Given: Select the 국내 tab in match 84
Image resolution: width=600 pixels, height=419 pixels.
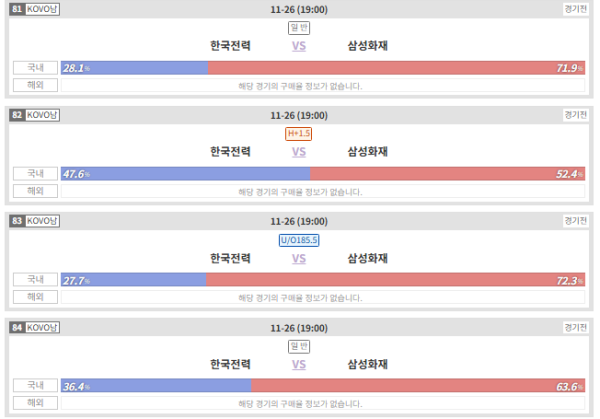Looking at the screenshot, I should [35, 385].
